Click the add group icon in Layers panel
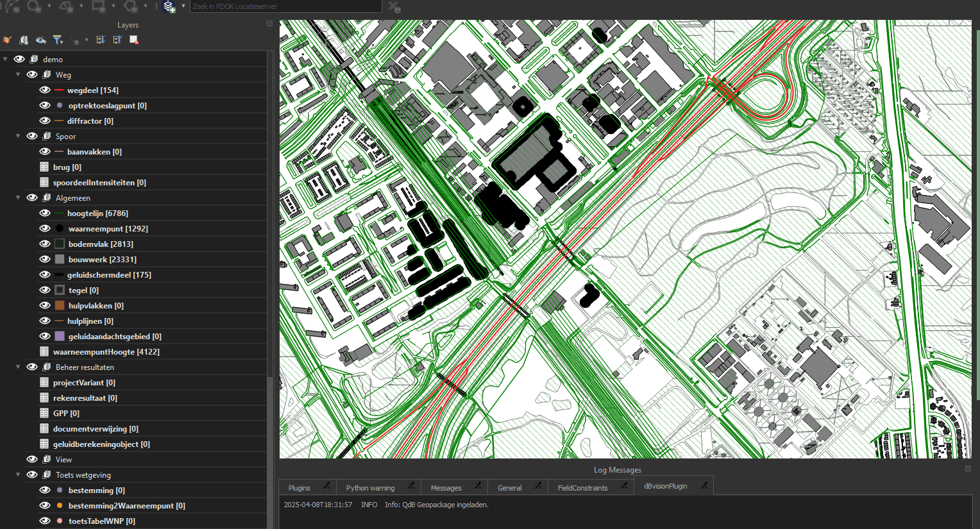The width and height of the screenshot is (980, 529). [x=24, y=39]
